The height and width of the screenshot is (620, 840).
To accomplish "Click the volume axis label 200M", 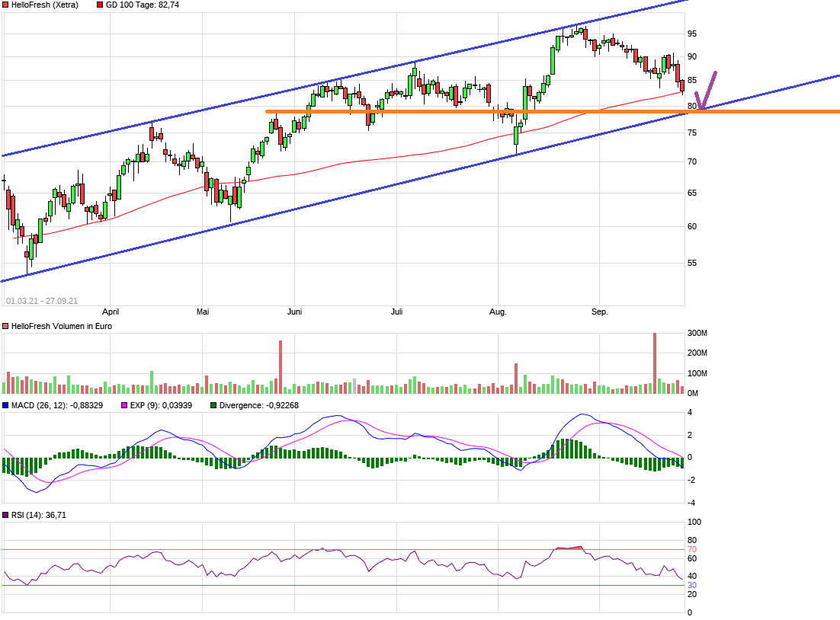I will pyautogui.click(x=697, y=353).
